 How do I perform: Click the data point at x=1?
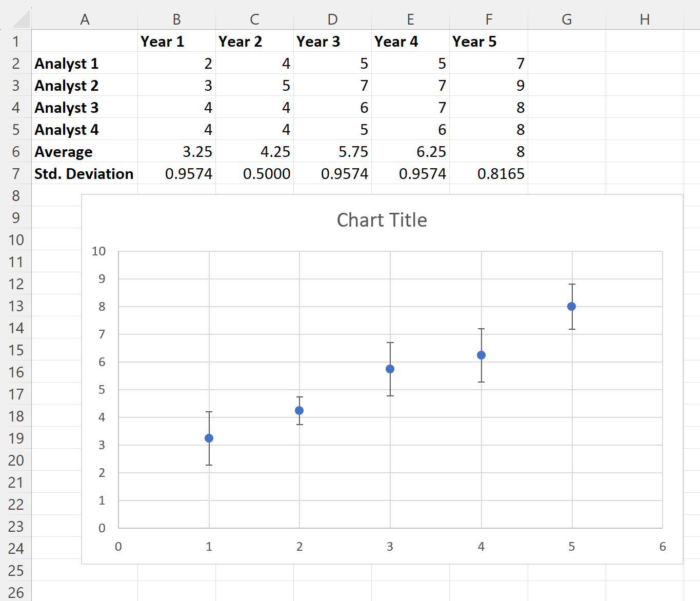[209, 438]
